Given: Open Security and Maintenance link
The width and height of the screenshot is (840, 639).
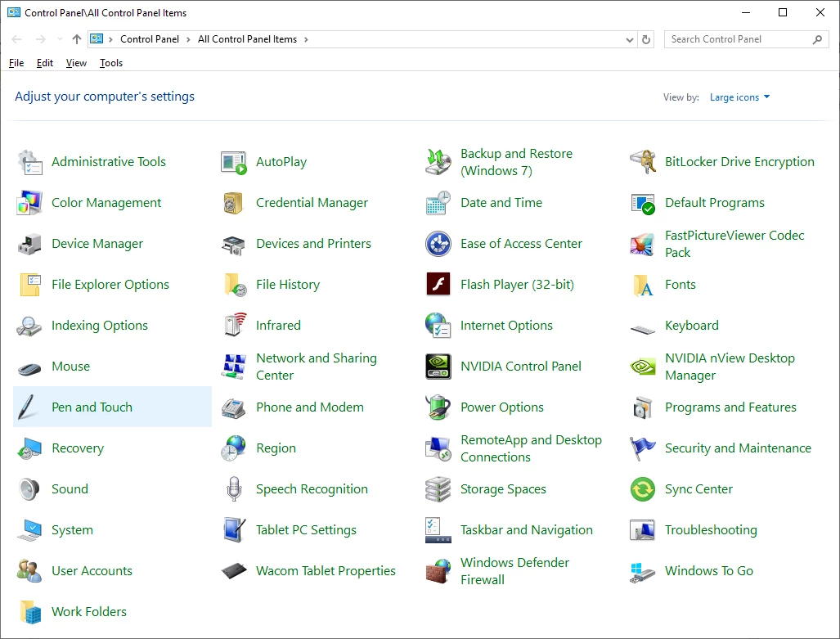Looking at the screenshot, I should 738,448.
